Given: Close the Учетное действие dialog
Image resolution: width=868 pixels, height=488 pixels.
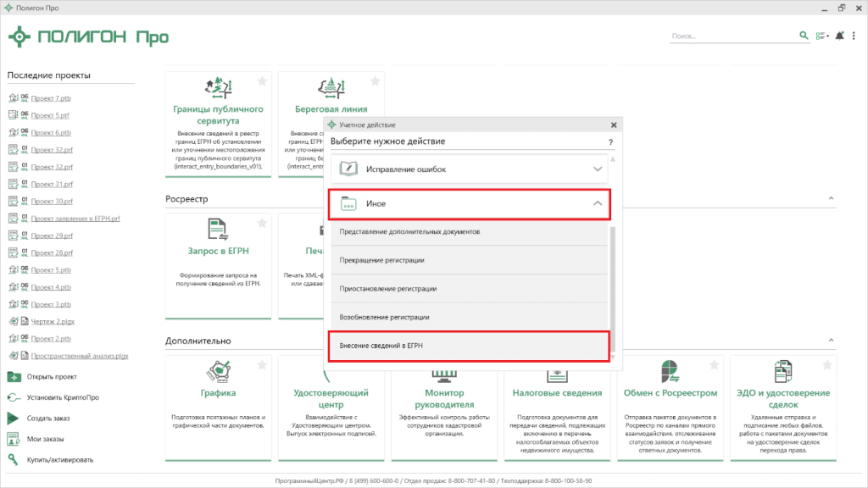Looking at the screenshot, I should pyautogui.click(x=614, y=125).
